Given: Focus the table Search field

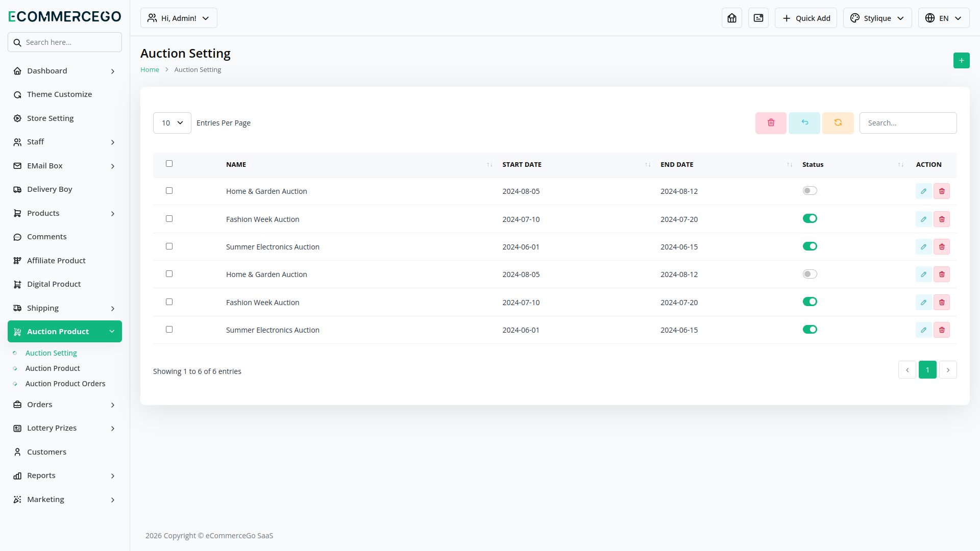Looking at the screenshot, I should tap(908, 123).
